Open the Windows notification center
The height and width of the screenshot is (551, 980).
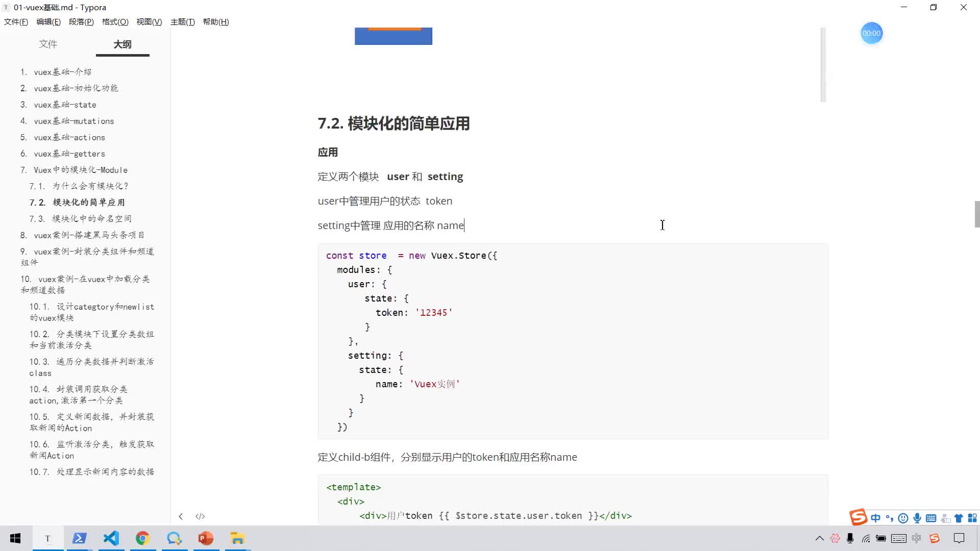point(959,538)
